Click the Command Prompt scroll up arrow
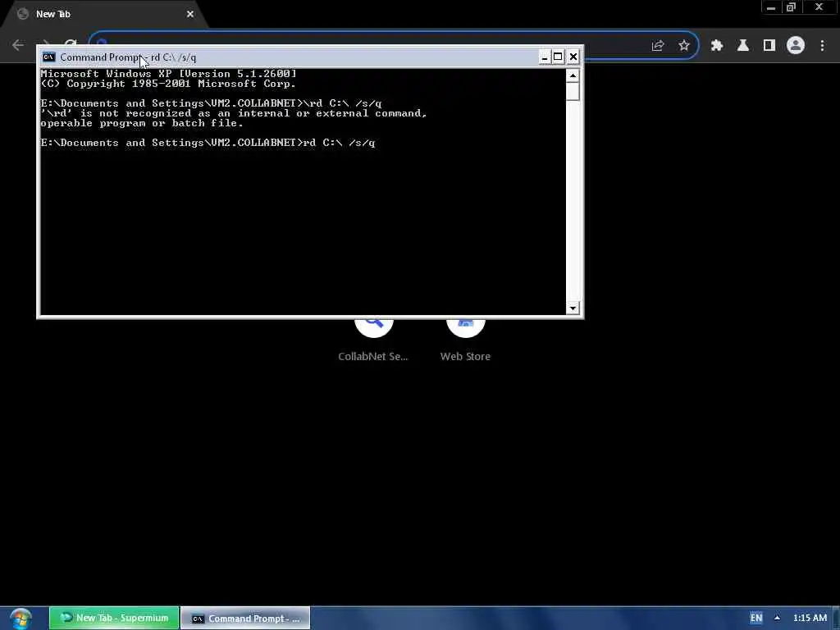The image size is (840, 630). click(573, 75)
